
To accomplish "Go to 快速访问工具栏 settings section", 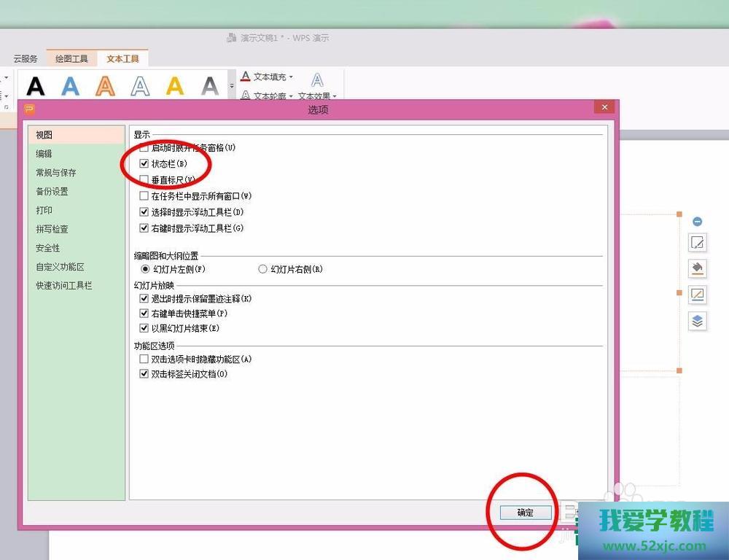I will [64, 286].
